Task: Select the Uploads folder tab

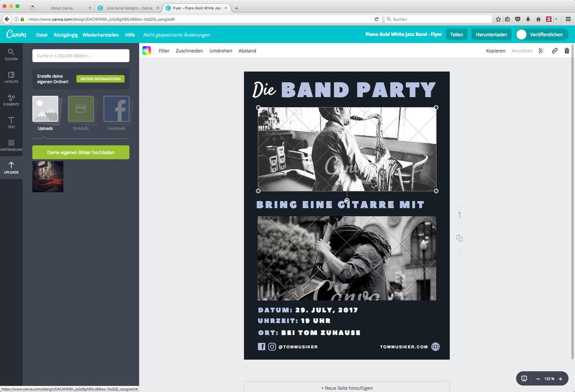Action: tap(46, 113)
